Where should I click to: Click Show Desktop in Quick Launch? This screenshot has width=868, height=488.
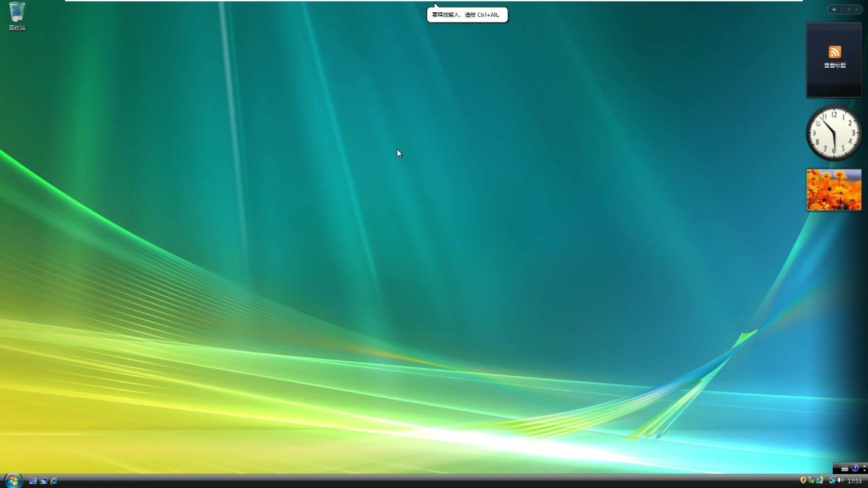pyautogui.click(x=33, y=481)
